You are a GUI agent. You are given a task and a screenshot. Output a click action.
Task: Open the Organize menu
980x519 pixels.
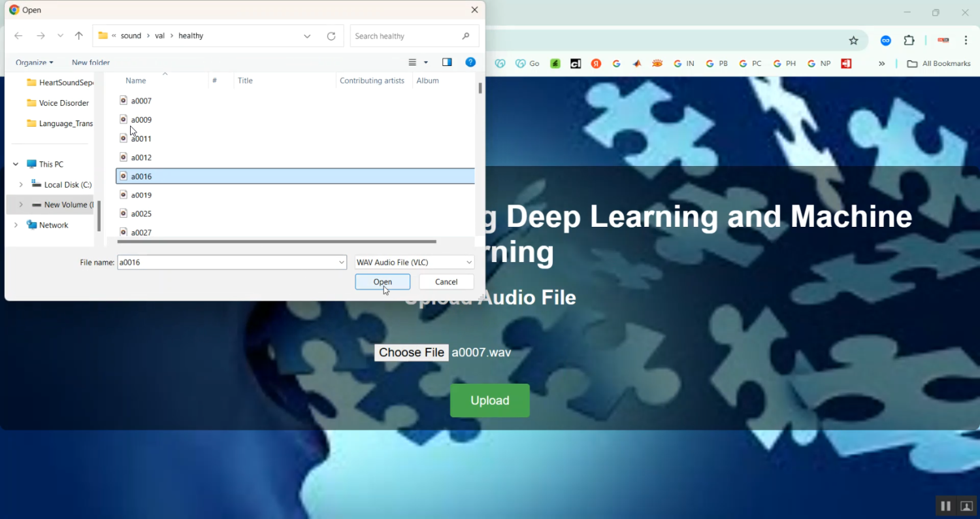(34, 63)
